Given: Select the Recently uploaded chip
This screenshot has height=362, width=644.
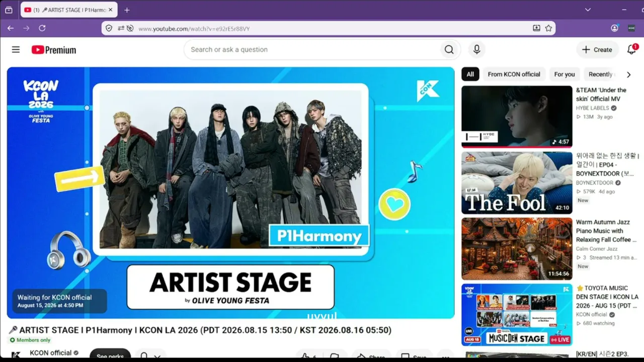Looking at the screenshot, I should coord(601,74).
